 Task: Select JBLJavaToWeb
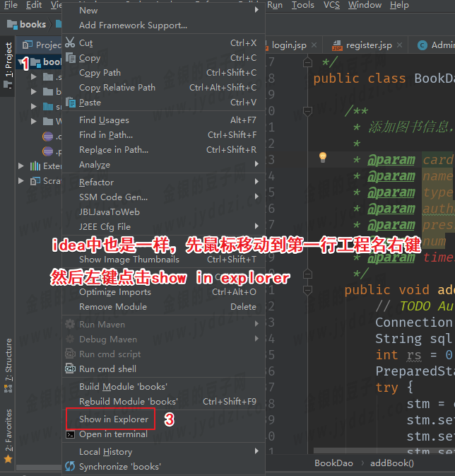click(163, 212)
